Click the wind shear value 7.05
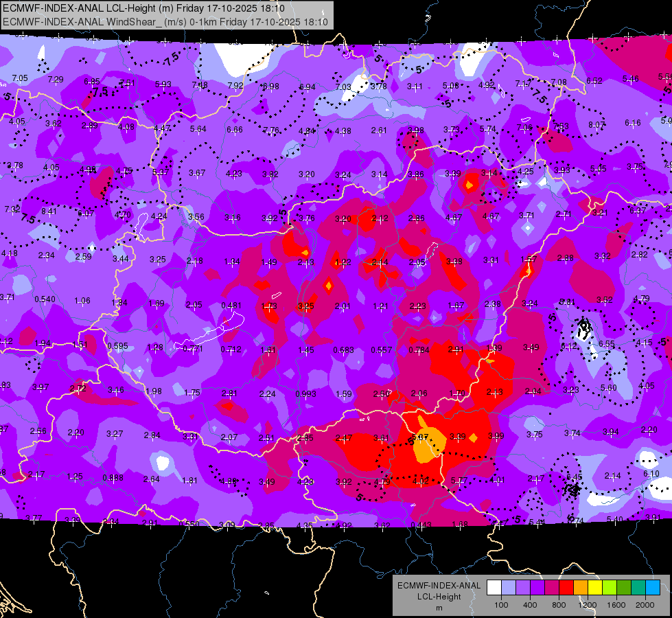The image size is (672, 618). pyautogui.click(x=20, y=78)
